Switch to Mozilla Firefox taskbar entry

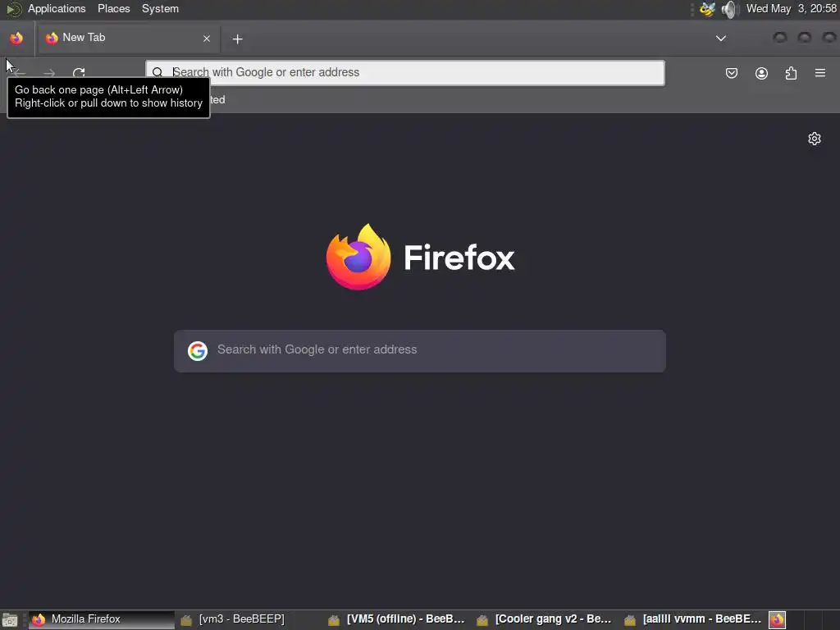[102, 619]
